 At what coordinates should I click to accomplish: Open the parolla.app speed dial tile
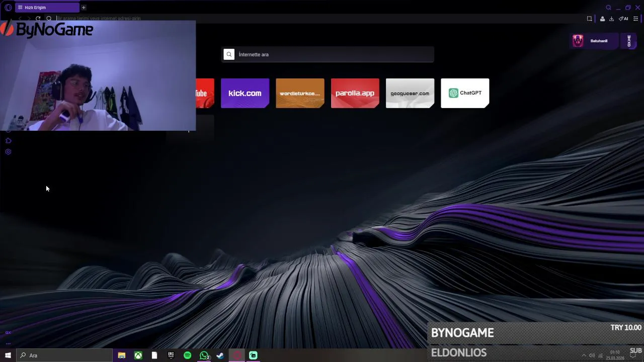[355, 93]
